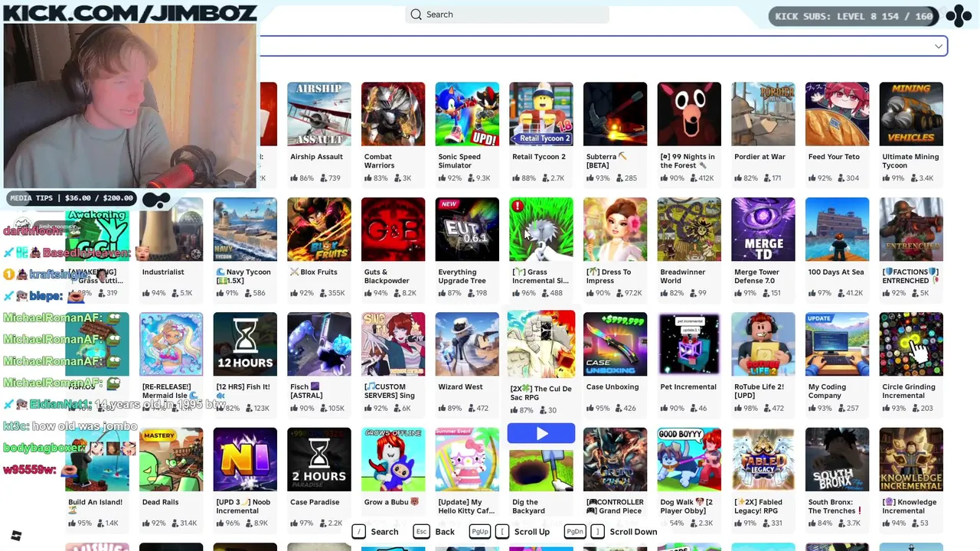Viewport: 980px width, 551px height.
Task: Open the RoTube Life 2 thumbnail
Action: point(763,344)
